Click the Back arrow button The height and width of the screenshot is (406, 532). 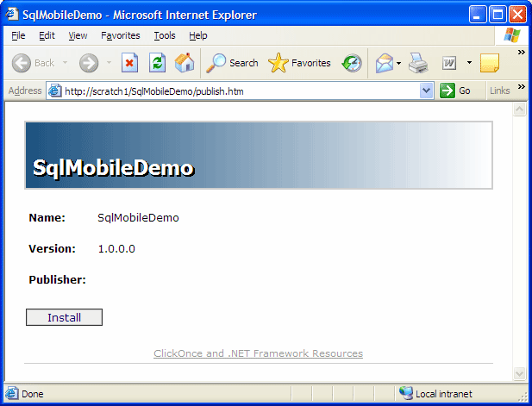21,63
